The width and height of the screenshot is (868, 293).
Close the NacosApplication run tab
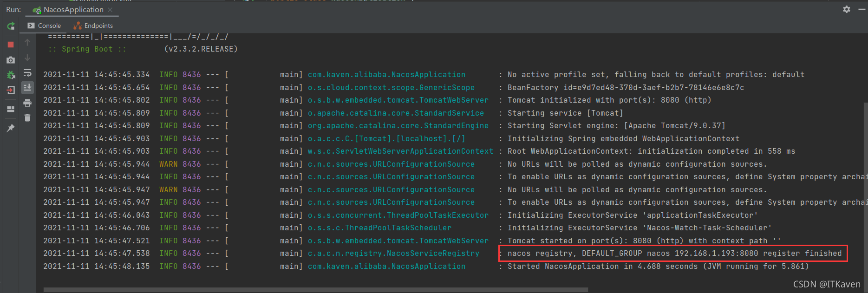110,10
